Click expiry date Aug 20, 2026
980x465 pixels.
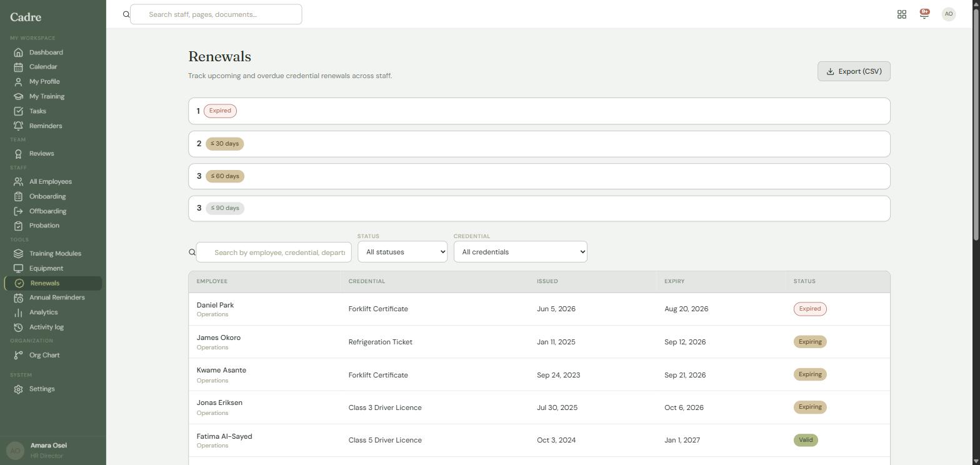(x=686, y=309)
